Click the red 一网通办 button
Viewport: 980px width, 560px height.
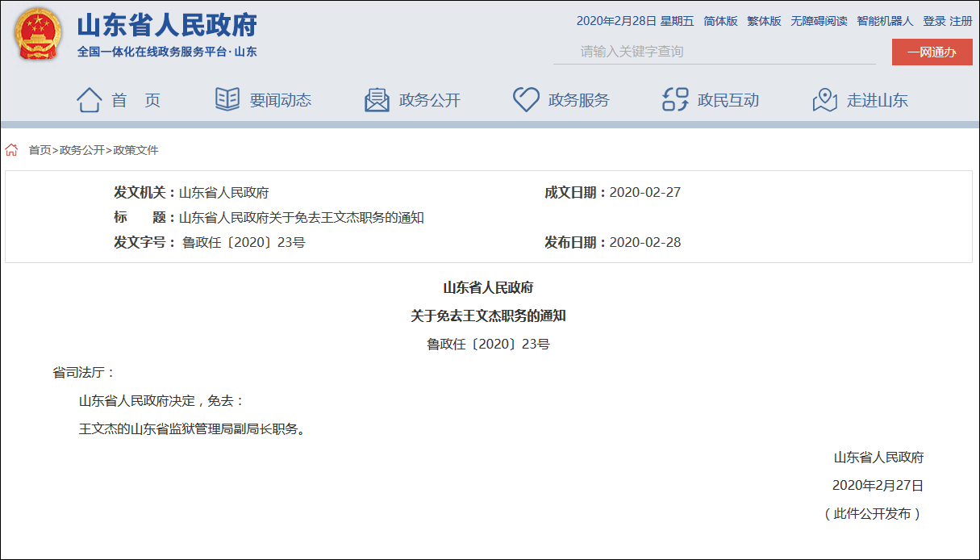pyautogui.click(x=932, y=52)
